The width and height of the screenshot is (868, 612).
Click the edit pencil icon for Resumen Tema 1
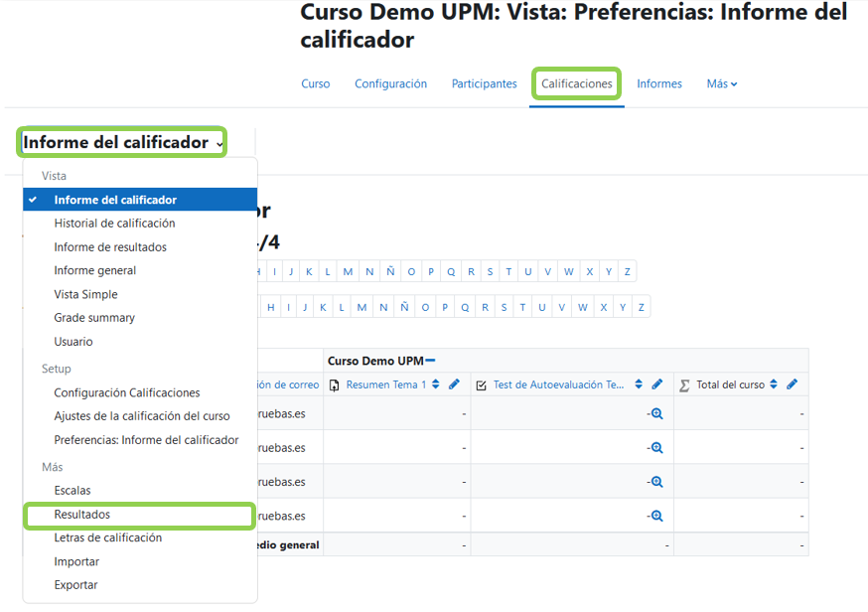coord(454,383)
